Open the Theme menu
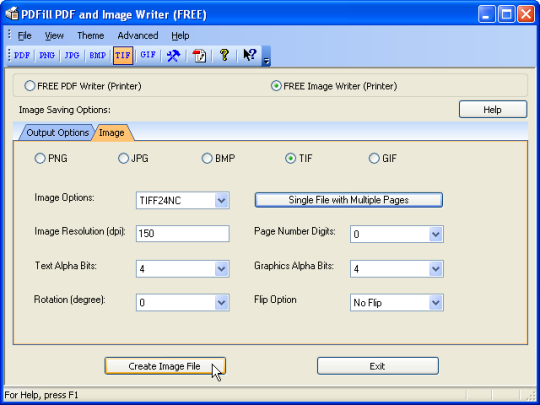The height and width of the screenshot is (405, 540). click(x=91, y=35)
